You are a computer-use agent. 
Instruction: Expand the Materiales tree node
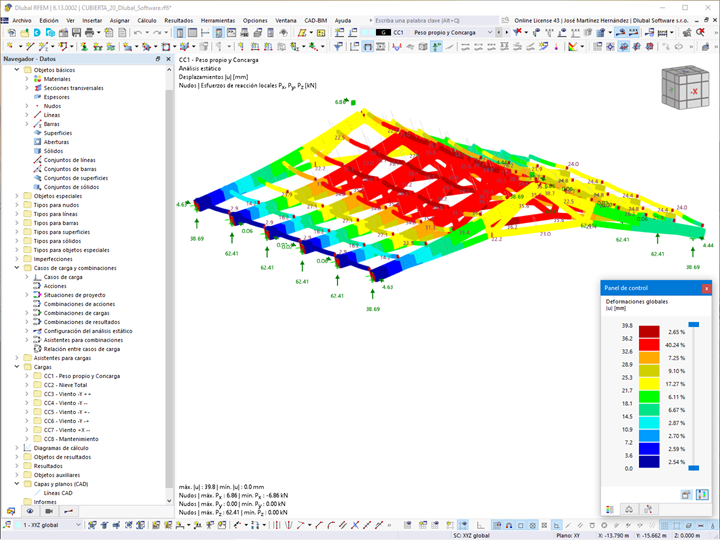[27, 79]
